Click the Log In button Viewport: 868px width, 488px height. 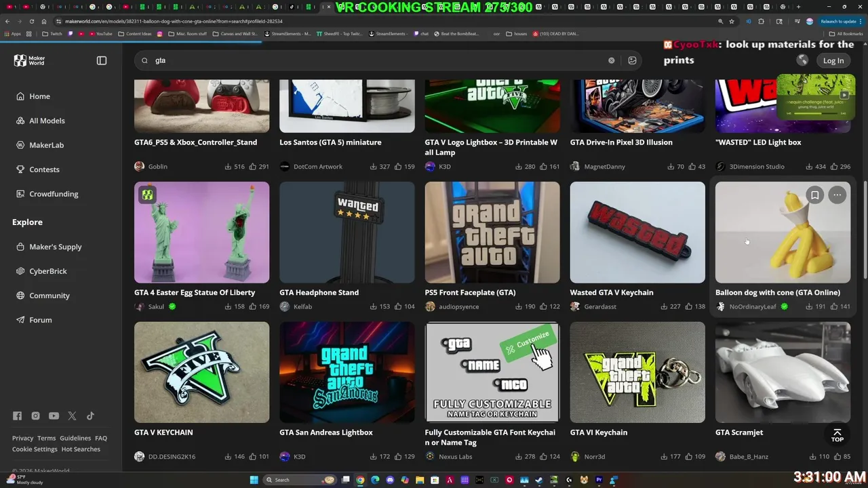pyautogui.click(x=833, y=60)
